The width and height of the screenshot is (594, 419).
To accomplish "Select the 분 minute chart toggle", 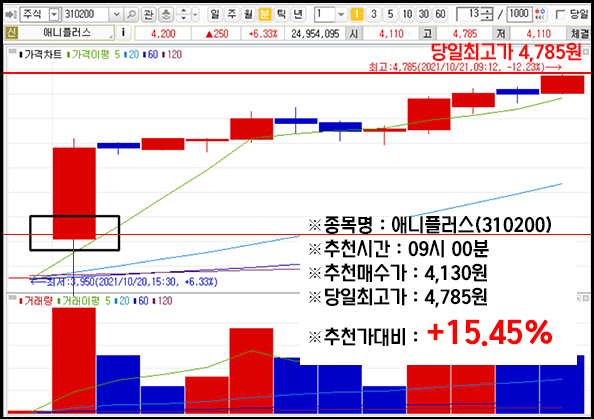I will pyautogui.click(x=264, y=14).
